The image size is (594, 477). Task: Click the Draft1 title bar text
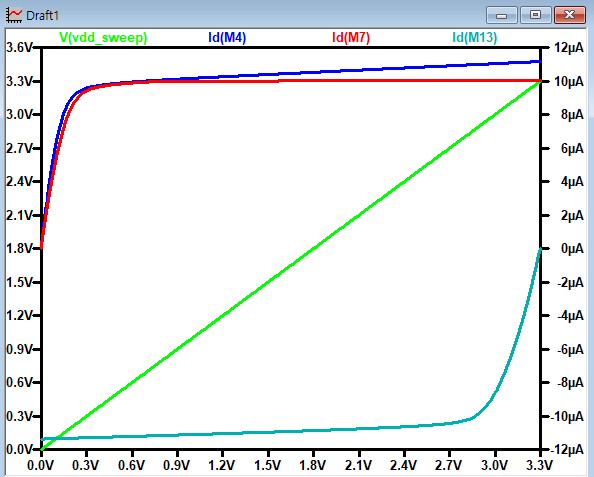(42, 16)
